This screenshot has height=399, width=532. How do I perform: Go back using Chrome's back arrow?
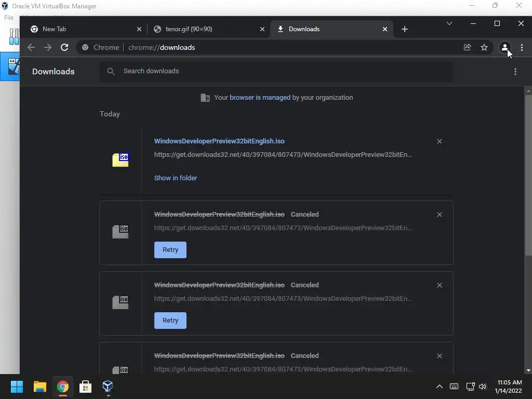[x=31, y=47]
